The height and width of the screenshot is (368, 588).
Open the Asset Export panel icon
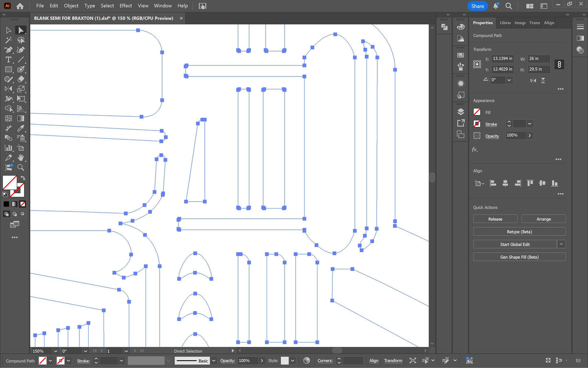[x=461, y=123]
